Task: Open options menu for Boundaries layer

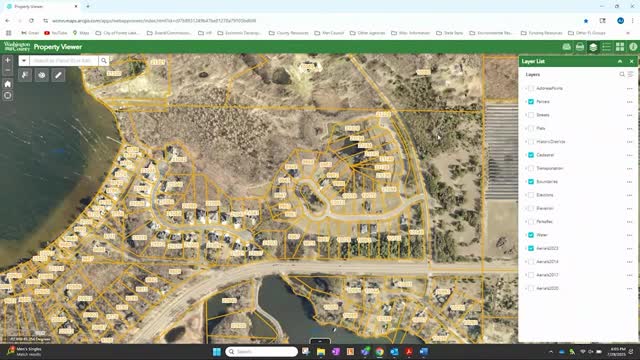Action: (629, 182)
